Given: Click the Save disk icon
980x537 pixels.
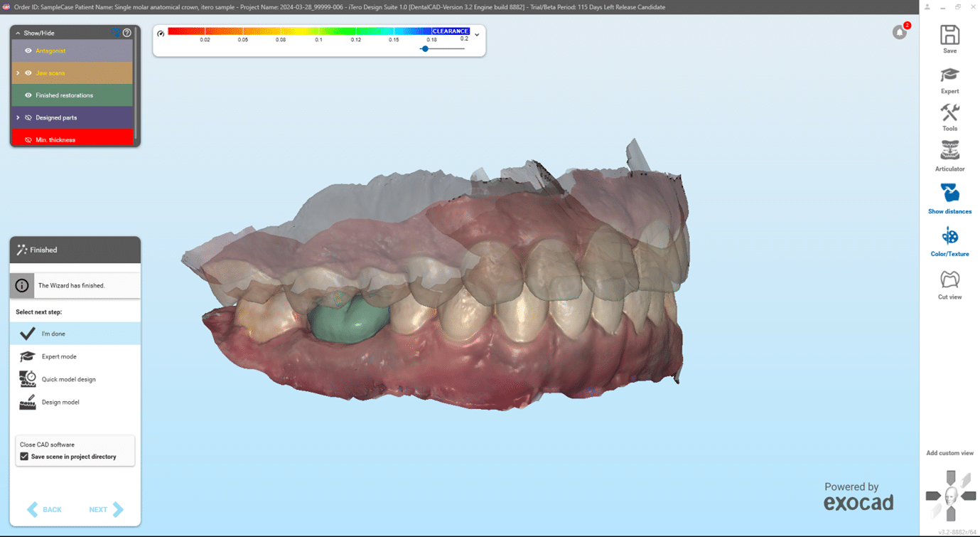Looking at the screenshot, I should pos(949,35).
